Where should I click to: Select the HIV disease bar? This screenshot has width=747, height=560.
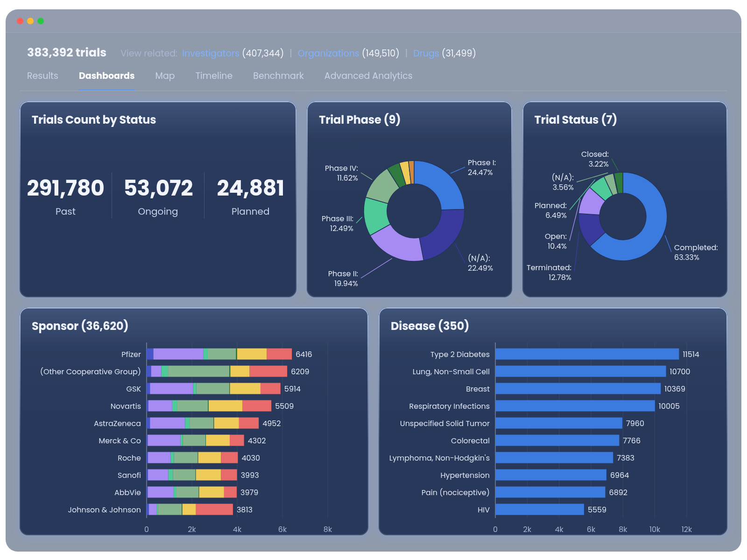pos(540,510)
